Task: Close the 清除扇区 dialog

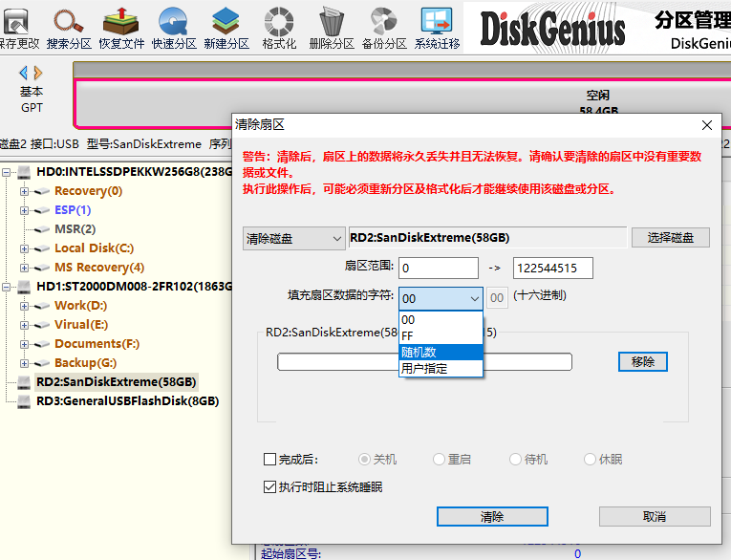Action: [707, 125]
